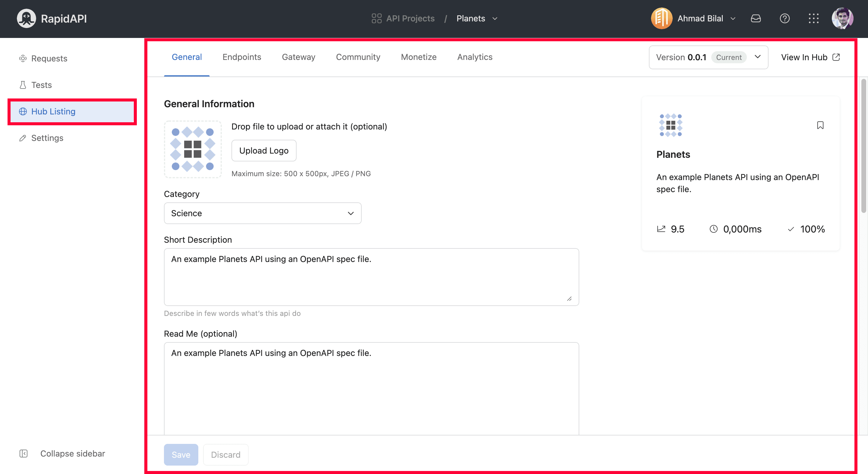Click the Discard button
Image resolution: width=868 pixels, height=474 pixels.
(x=225, y=454)
